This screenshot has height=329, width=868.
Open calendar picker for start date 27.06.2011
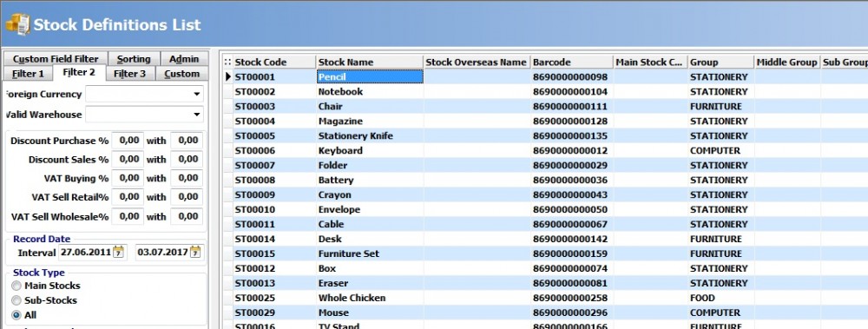[118, 252]
